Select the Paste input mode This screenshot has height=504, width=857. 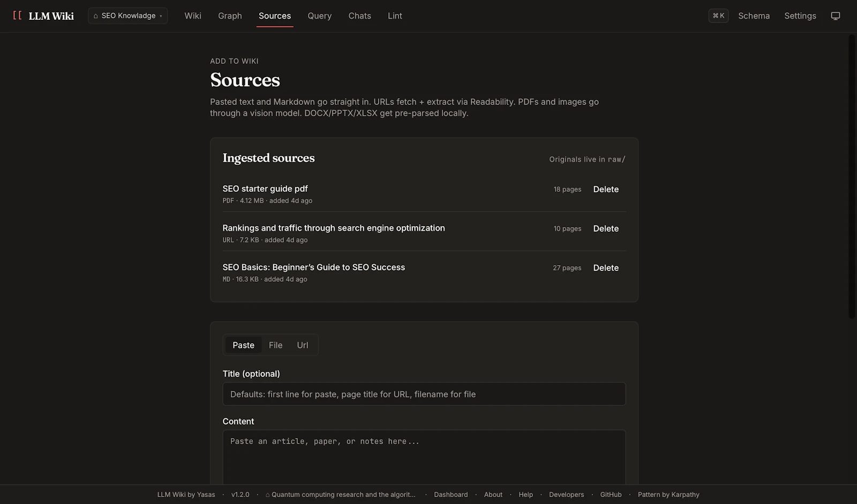click(x=243, y=345)
